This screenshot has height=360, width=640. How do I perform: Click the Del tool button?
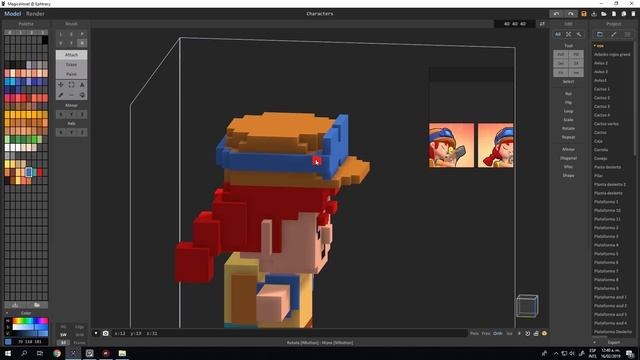pos(560,64)
